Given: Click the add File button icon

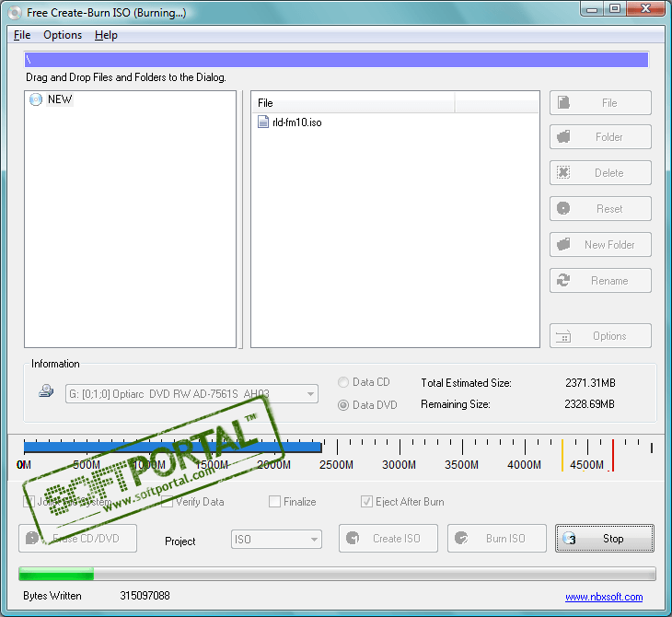Looking at the screenshot, I should coord(564,103).
